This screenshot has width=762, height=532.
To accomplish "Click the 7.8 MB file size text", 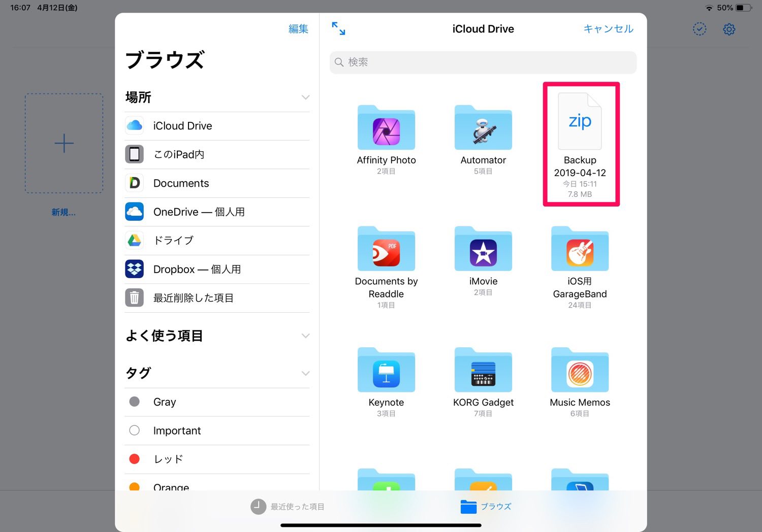I will (x=580, y=194).
